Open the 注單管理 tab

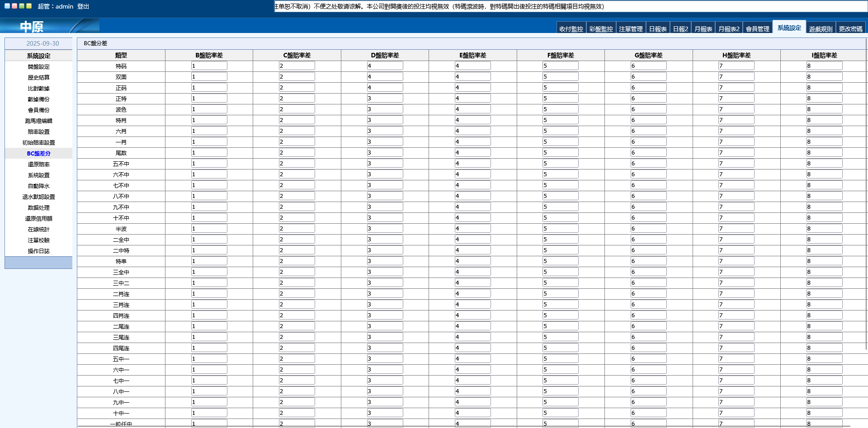(631, 29)
